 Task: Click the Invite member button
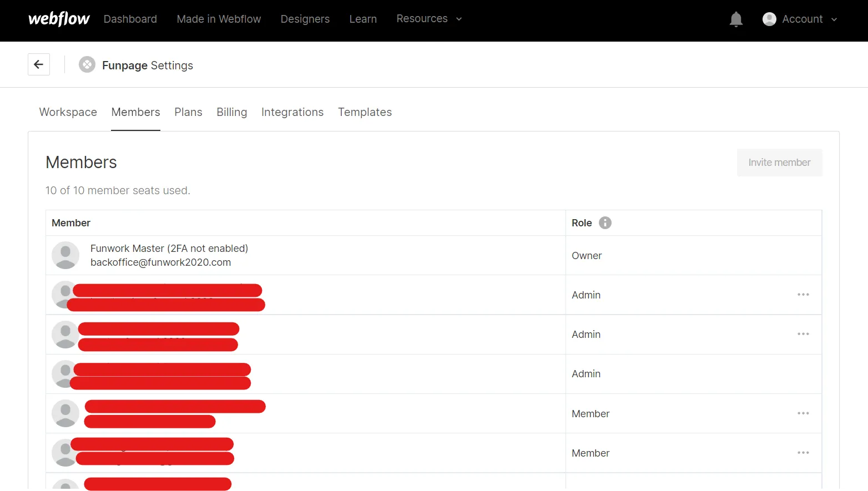[779, 162]
